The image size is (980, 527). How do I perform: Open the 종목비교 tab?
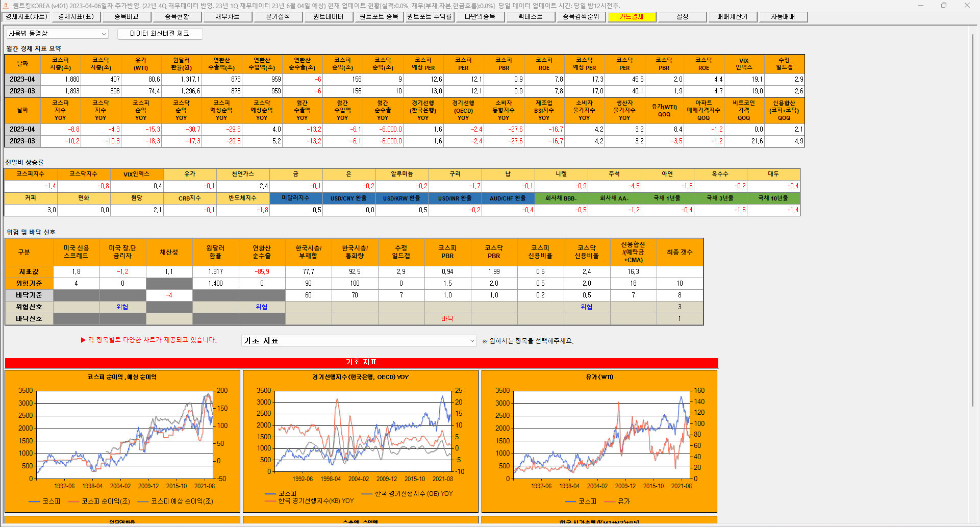[127, 17]
